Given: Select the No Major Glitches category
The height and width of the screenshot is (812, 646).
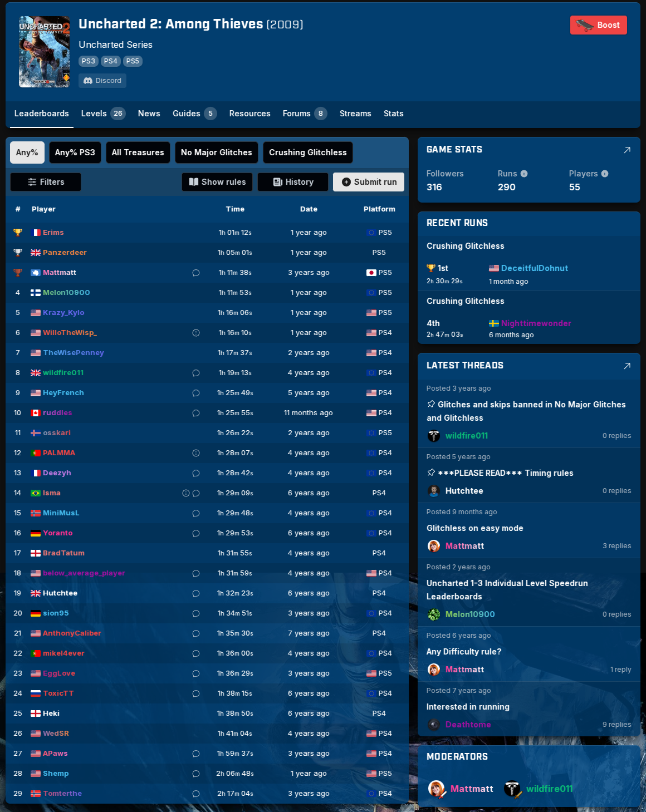Looking at the screenshot, I should click(217, 152).
